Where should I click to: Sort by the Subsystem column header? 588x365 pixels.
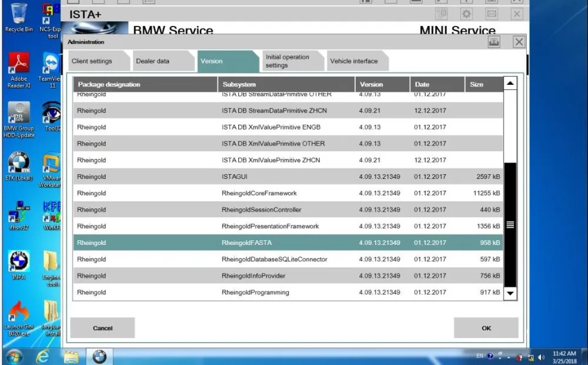click(x=286, y=84)
